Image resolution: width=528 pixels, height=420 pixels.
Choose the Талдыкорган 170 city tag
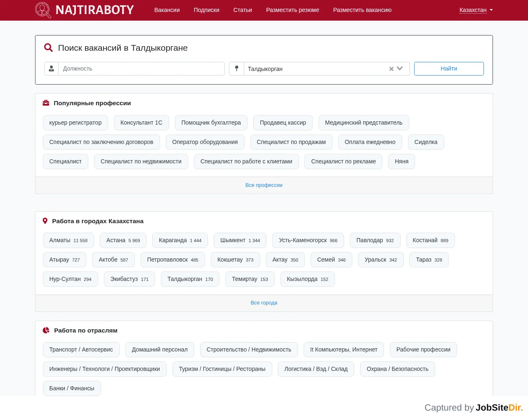pyautogui.click(x=190, y=279)
